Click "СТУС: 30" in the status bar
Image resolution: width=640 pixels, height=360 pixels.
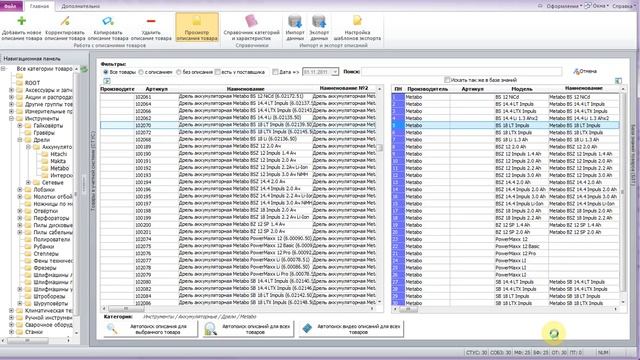click(x=477, y=352)
